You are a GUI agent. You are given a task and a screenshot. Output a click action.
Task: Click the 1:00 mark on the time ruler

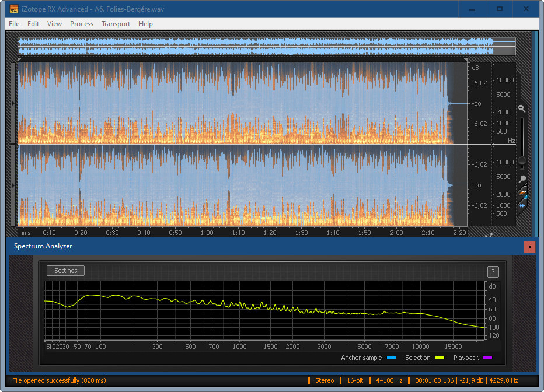pos(207,233)
